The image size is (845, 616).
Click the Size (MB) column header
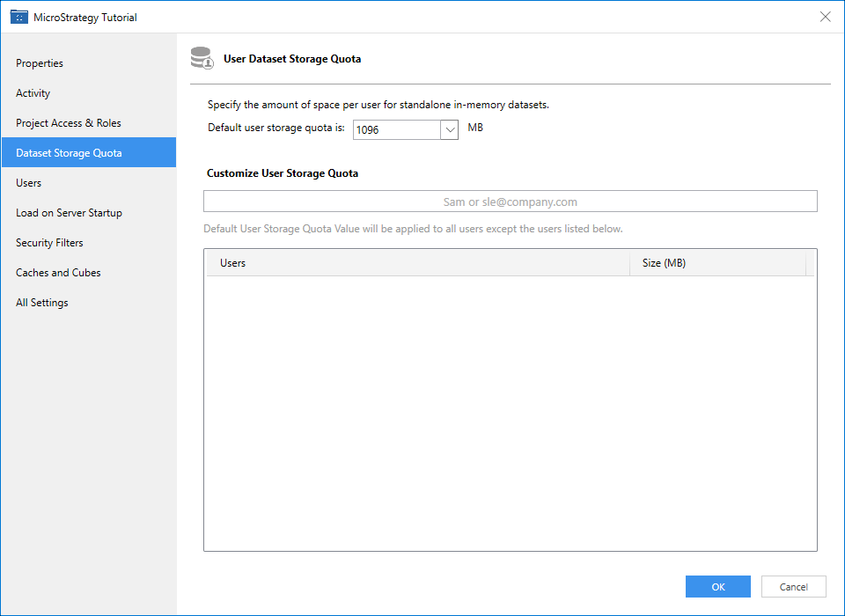coord(716,263)
